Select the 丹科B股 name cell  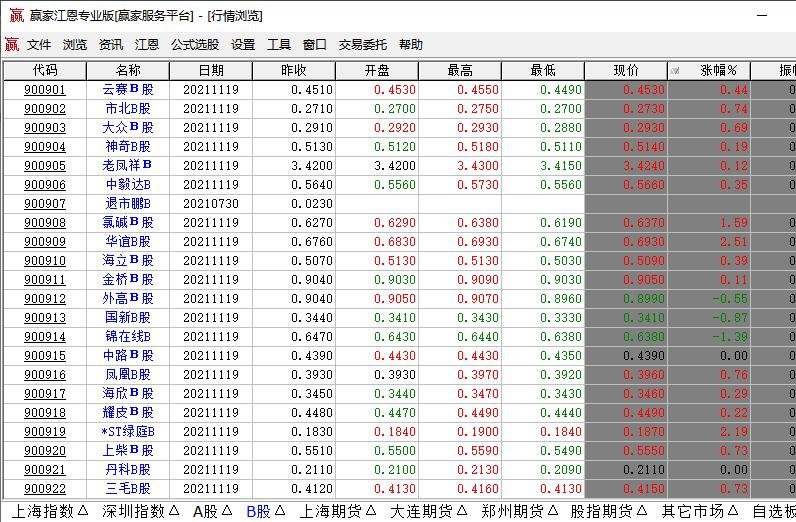point(128,470)
